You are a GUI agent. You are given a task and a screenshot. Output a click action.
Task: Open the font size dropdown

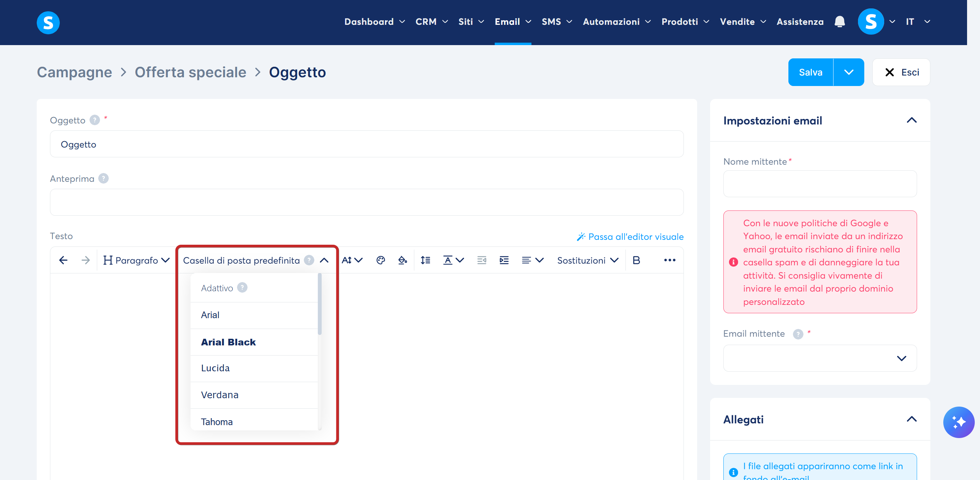[x=352, y=260]
